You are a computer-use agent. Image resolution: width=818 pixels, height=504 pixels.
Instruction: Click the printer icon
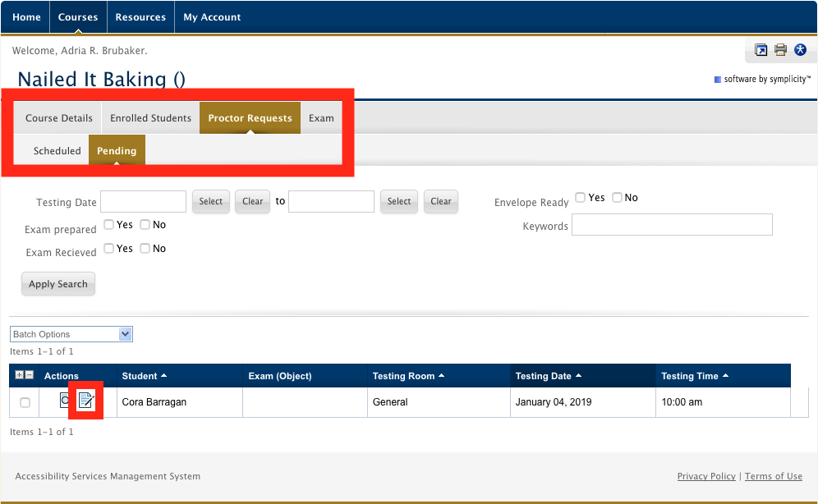coord(780,50)
